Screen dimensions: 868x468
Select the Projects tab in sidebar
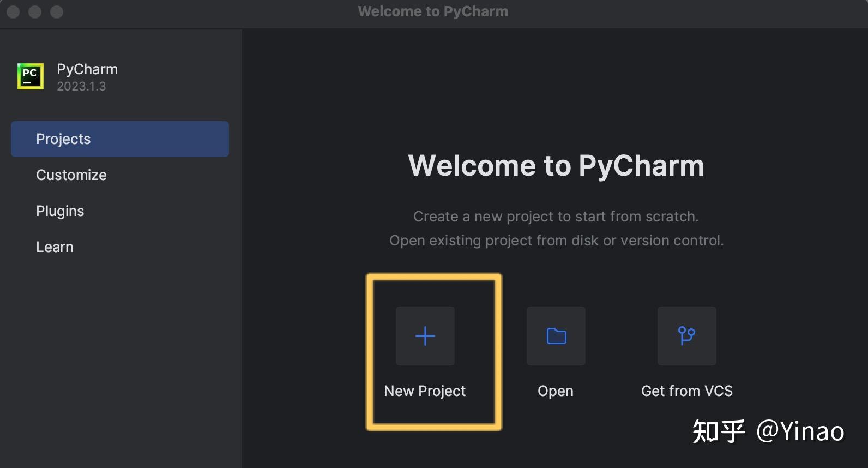[120, 139]
